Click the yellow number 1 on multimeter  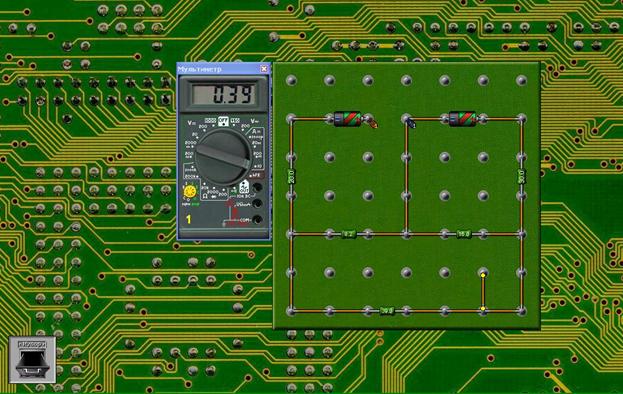click(189, 219)
